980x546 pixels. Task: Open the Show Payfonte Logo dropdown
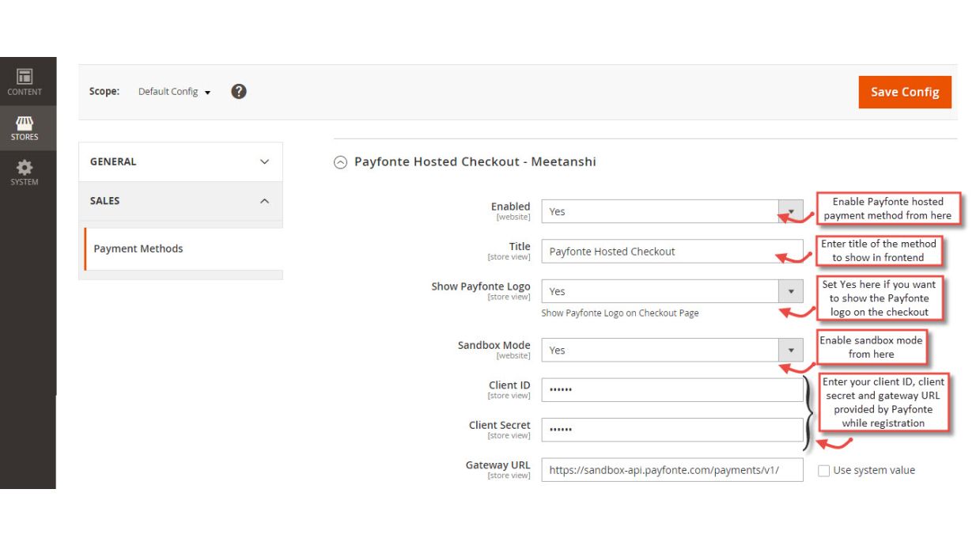tap(672, 291)
